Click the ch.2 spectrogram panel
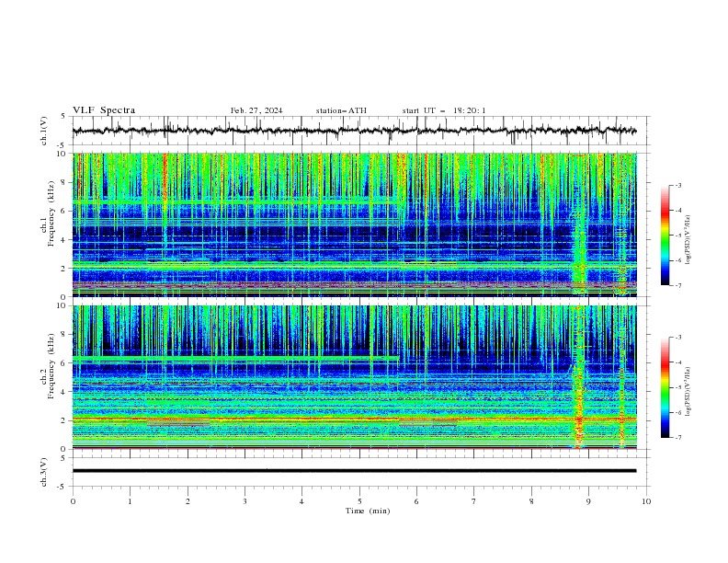728x563 pixels. [x=354, y=377]
